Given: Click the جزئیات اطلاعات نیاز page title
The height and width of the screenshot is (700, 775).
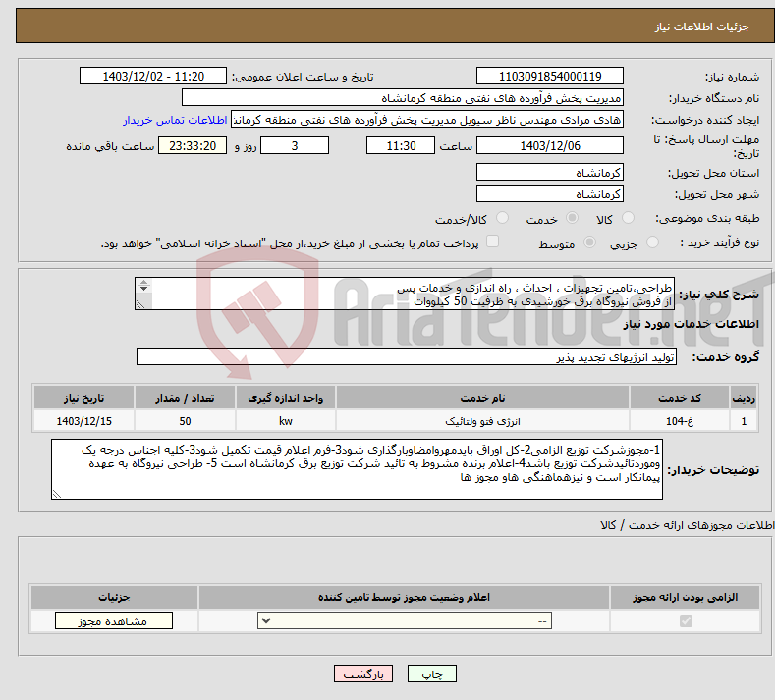Looking at the screenshot, I should [702, 27].
